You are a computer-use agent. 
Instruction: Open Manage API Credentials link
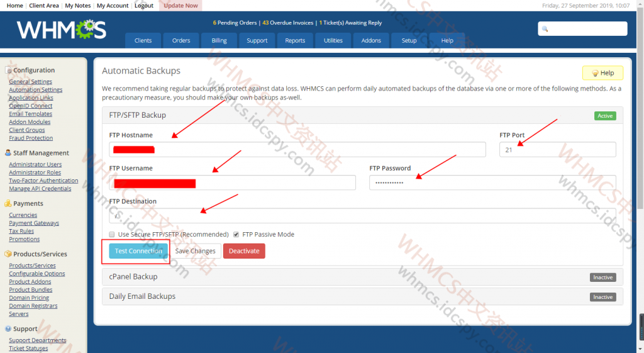pos(40,189)
